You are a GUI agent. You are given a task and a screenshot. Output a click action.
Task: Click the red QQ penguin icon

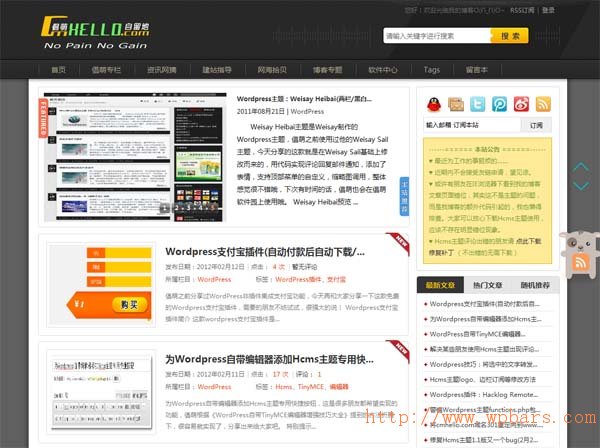pyautogui.click(x=434, y=104)
